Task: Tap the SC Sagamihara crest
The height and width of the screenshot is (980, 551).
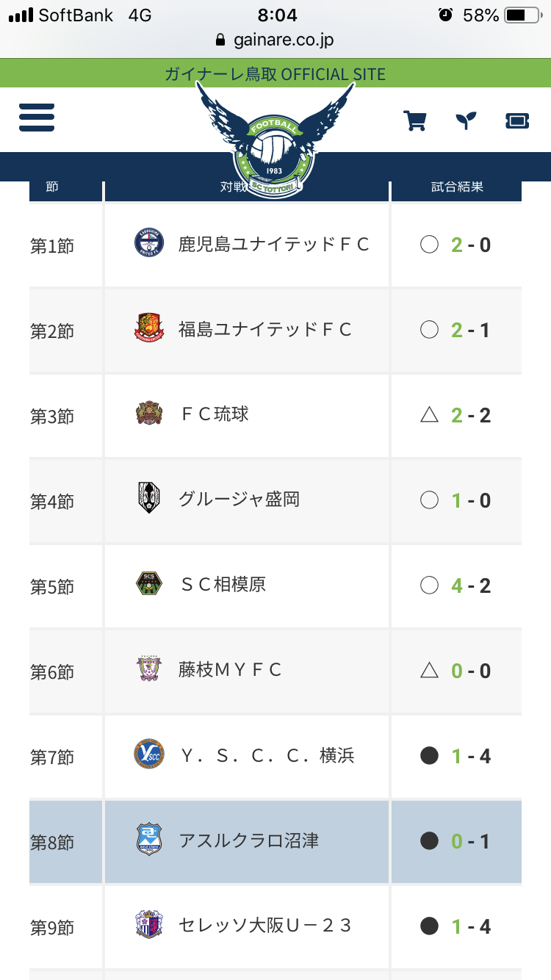Action: [x=149, y=585]
